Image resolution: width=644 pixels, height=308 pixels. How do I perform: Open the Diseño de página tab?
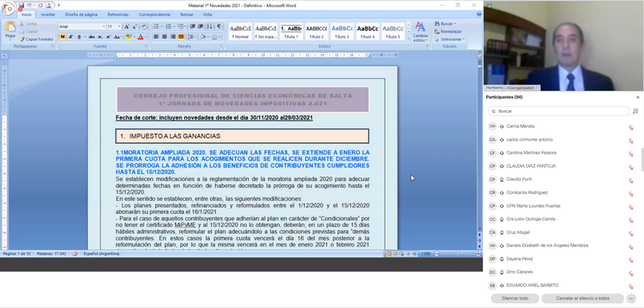(81, 14)
